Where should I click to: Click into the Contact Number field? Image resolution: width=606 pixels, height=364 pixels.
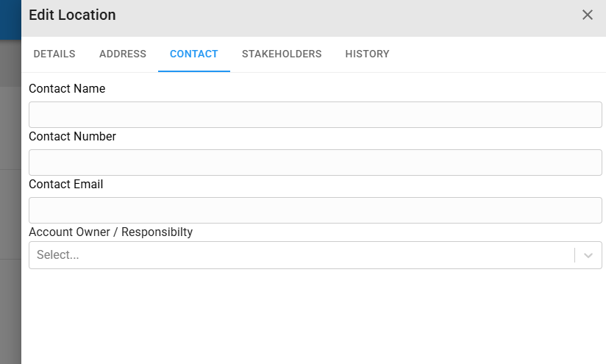coord(316,163)
